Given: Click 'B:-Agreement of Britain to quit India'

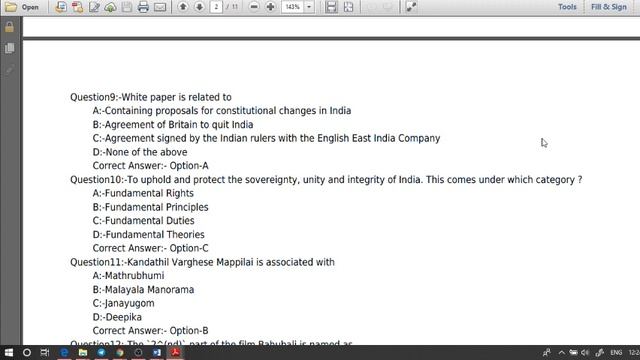Looking at the screenshot, I should coord(173,124).
